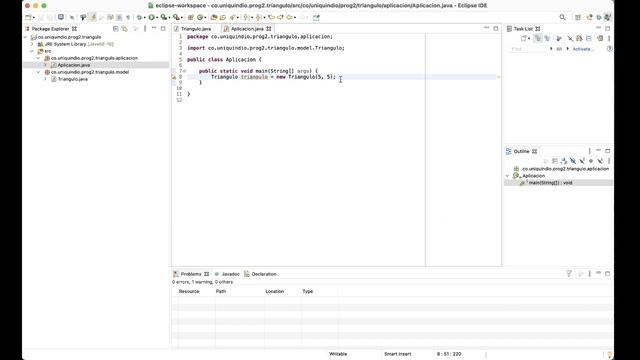Viewport: 640px width, 360px height.
Task: Click Last Edit Location toolbar icon
Action: click(271, 18)
